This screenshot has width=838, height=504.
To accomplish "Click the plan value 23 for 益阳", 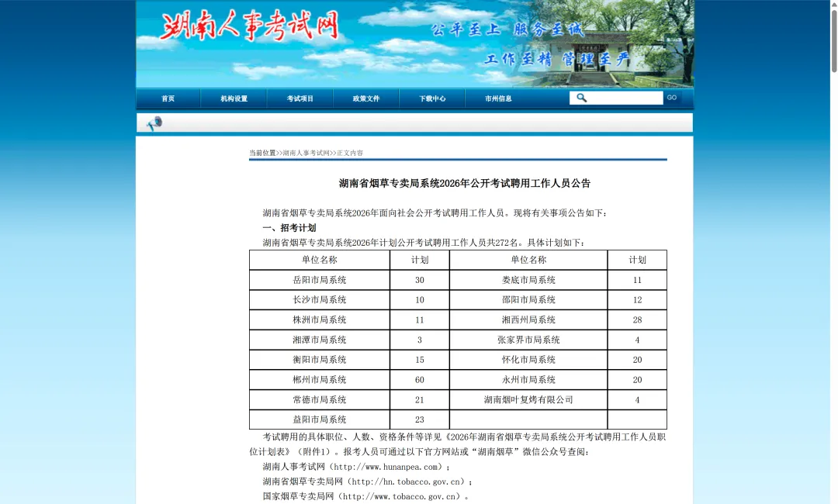I will (x=420, y=419).
